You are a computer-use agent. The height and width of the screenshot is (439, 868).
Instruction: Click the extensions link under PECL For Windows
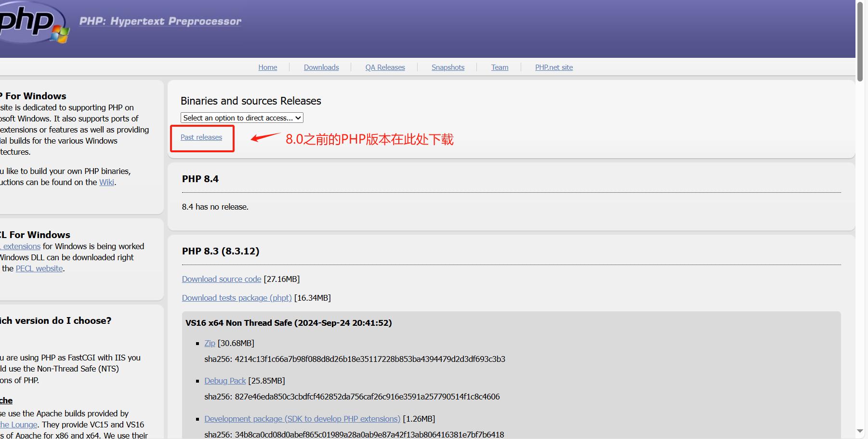coord(21,246)
